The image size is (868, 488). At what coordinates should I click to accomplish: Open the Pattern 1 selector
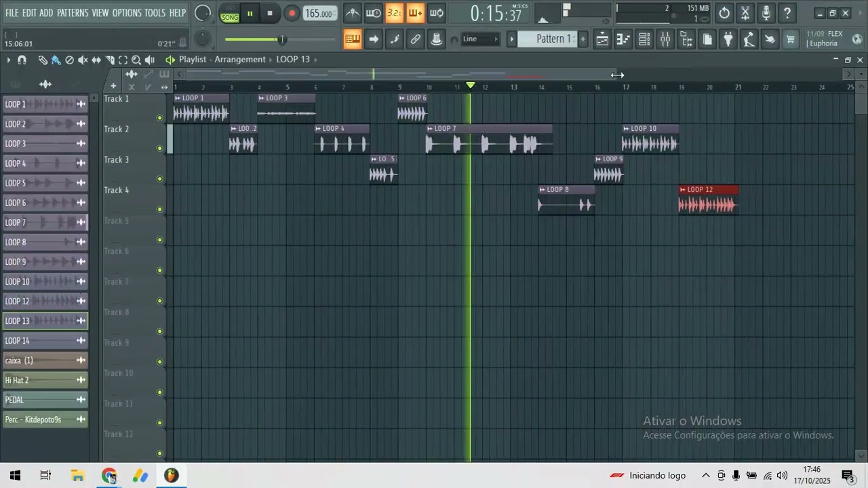coord(553,39)
